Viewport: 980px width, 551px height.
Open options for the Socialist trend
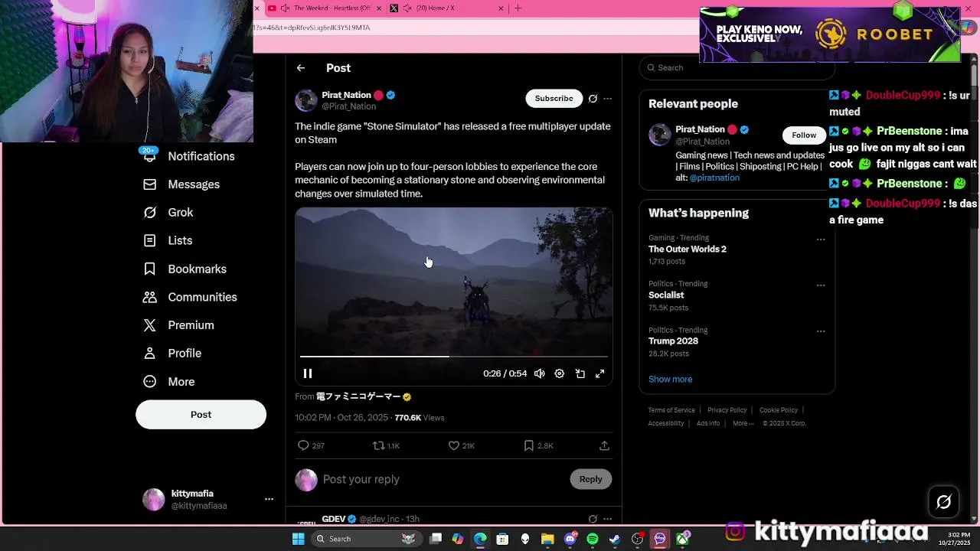point(821,285)
